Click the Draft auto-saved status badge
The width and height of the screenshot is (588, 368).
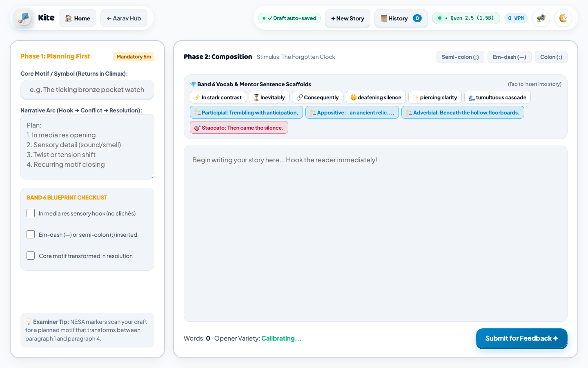(x=290, y=18)
